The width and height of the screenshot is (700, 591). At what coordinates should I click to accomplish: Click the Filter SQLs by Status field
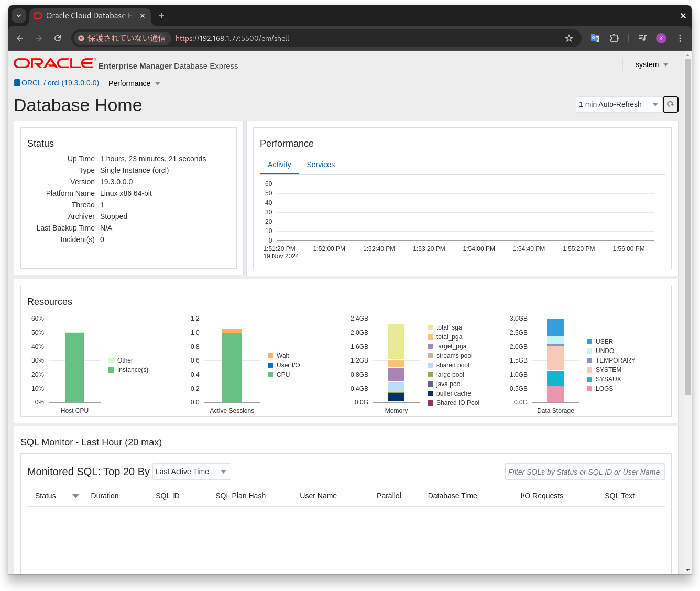click(585, 472)
